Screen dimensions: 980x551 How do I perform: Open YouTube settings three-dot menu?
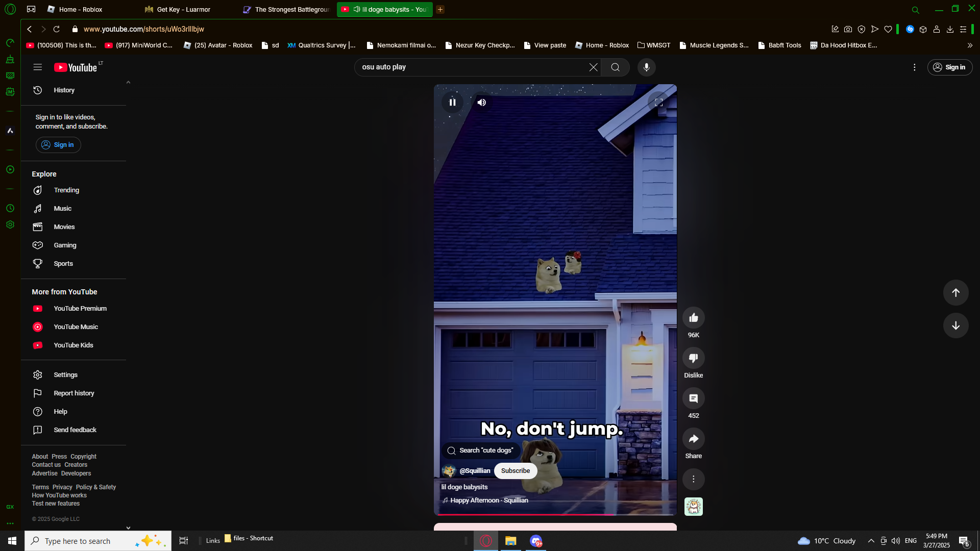[914, 67]
